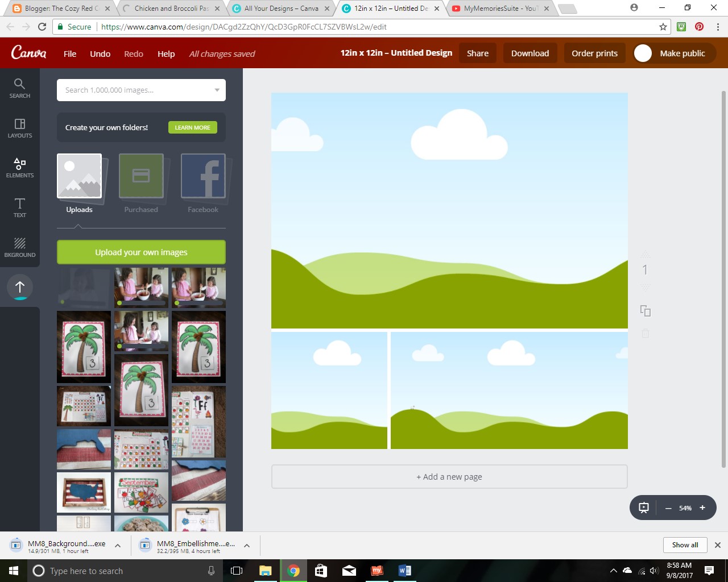The image size is (728, 582).
Task: Duplicate the page using copy icon
Action: [645, 310]
